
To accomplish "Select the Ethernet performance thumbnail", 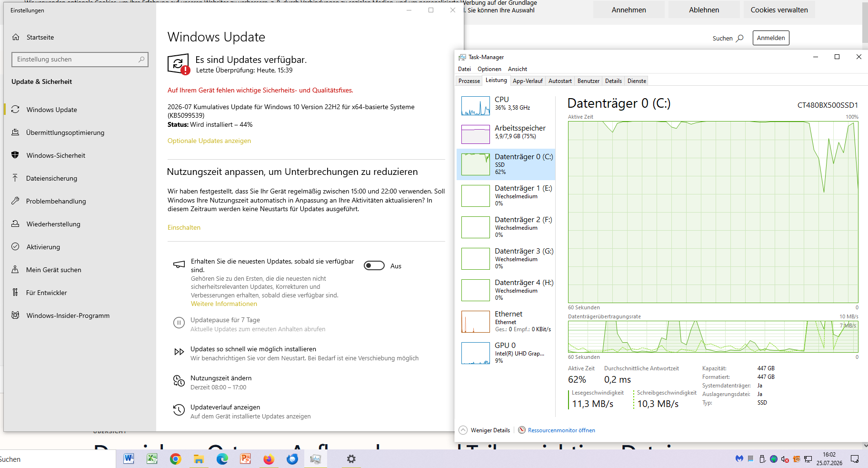I will [476, 321].
